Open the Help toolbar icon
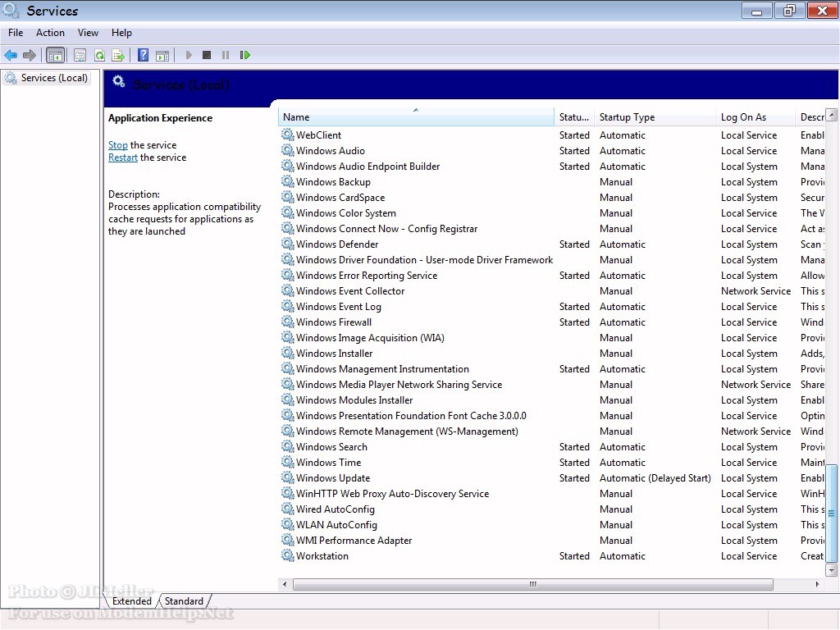 (x=143, y=55)
